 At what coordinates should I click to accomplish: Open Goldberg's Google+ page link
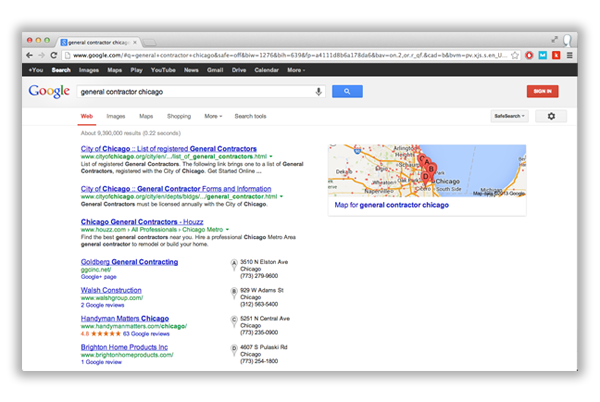[99, 277]
